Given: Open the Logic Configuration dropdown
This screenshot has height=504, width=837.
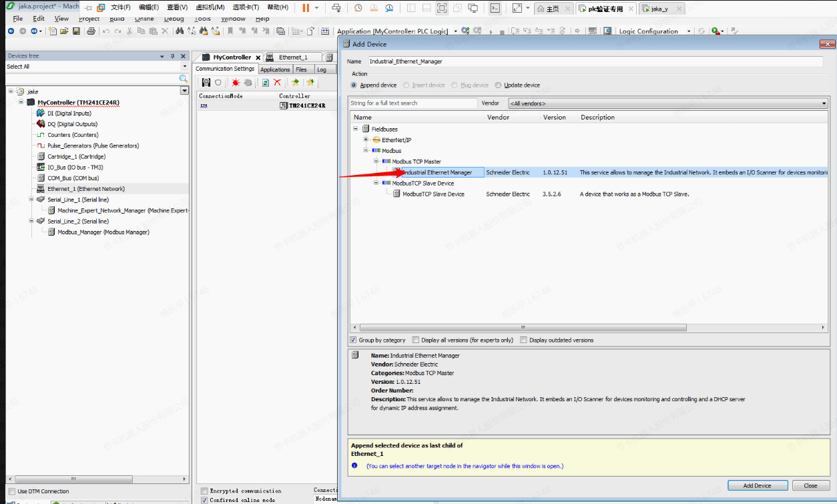Looking at the screenshot, I should pos(689,31).
